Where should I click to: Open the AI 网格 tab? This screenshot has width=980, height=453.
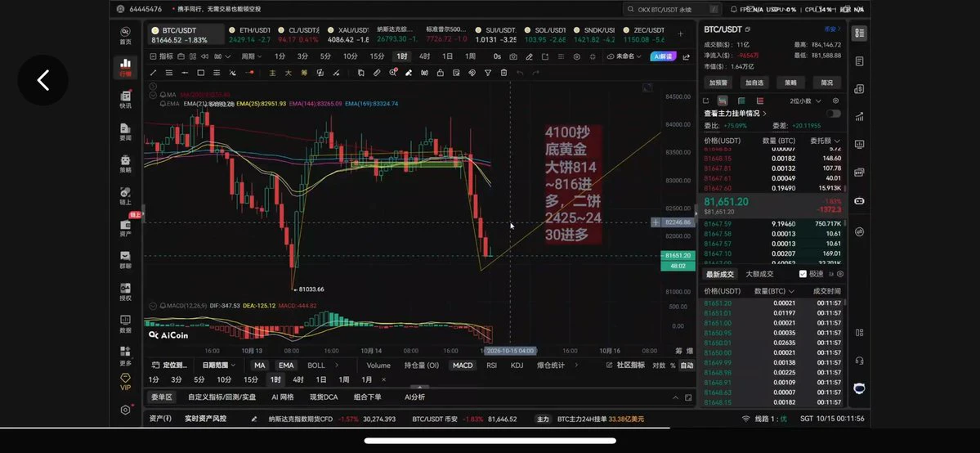[283, 397]
